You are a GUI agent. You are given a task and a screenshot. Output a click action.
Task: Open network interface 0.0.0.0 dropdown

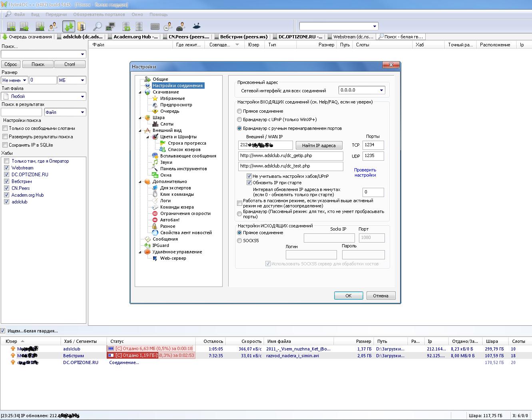point(381,90)
